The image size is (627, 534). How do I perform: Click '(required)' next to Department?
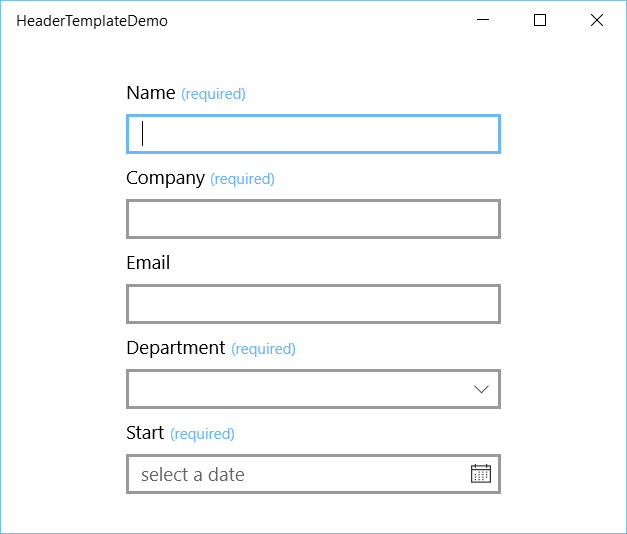264,349
